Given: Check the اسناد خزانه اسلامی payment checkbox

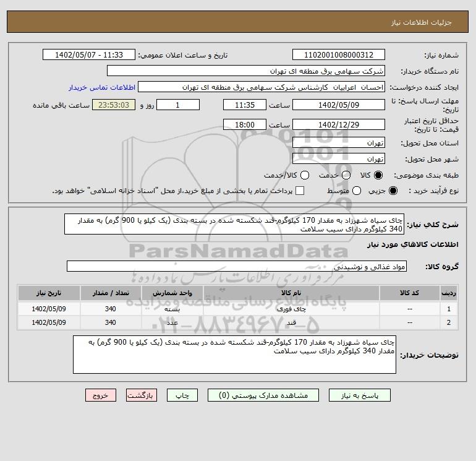Looking at the screenshot, I should point(300,191).
